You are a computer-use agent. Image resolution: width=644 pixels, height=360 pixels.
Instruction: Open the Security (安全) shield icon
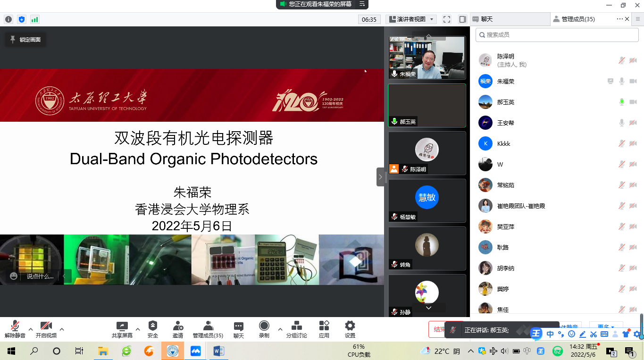tap(153, 326)
